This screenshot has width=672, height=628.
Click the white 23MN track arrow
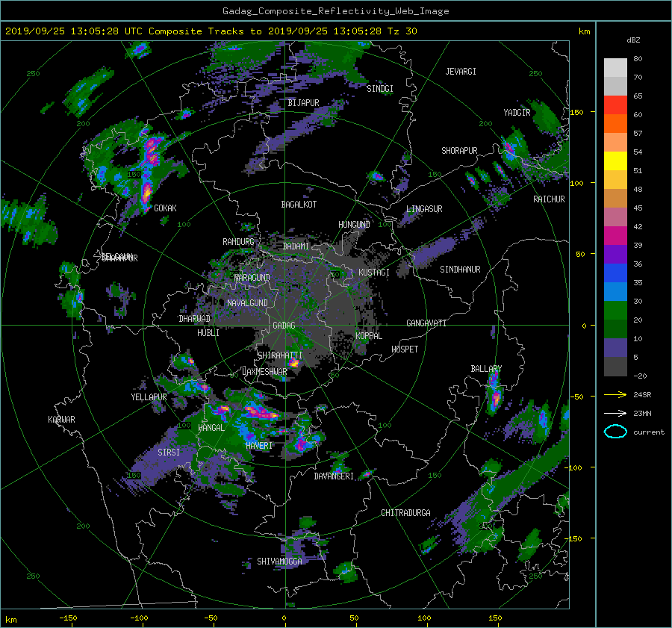pos(615,413)
